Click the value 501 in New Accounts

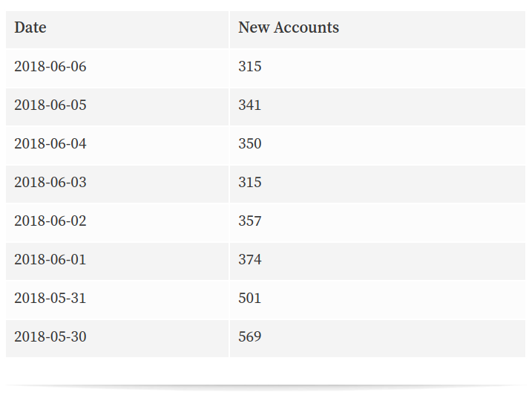coord(250,298)
